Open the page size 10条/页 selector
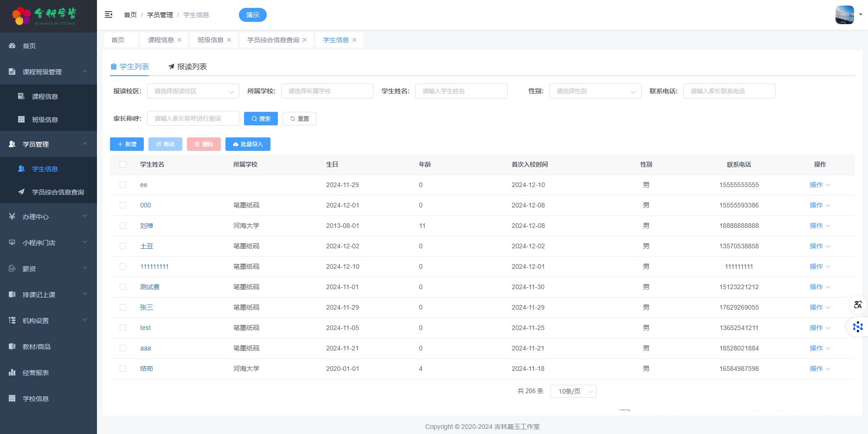This screenshot has height=434, width=868. point(573,391)
